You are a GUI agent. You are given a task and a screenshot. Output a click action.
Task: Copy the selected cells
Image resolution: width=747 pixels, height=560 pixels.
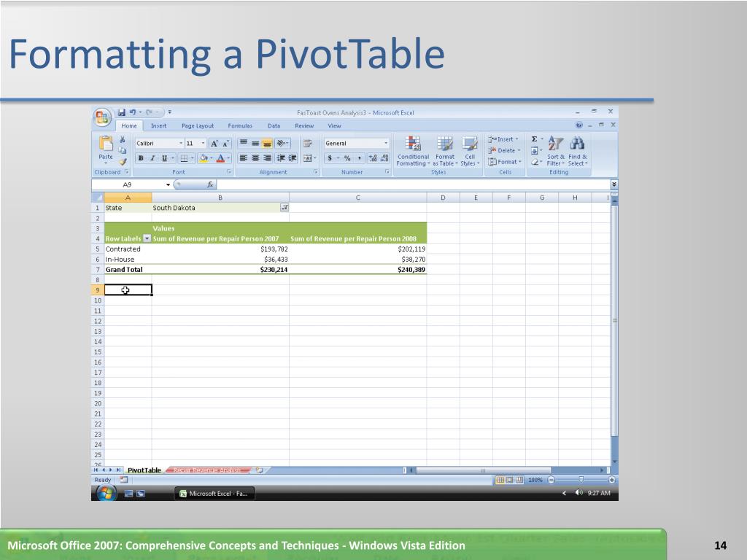123,150
